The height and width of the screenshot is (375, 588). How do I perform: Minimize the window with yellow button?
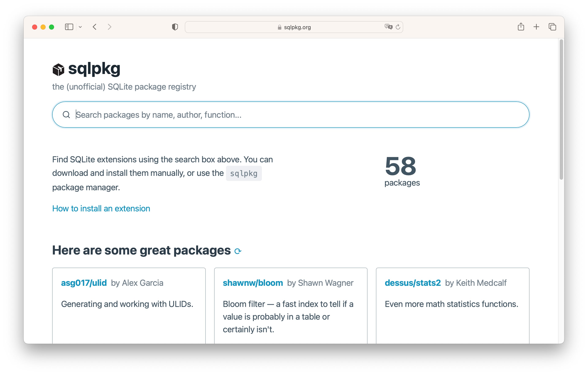(43, 27)
